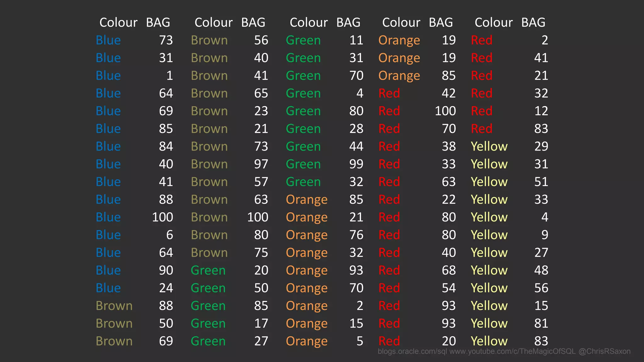Select the Brown row value 50

pos(166,323)
